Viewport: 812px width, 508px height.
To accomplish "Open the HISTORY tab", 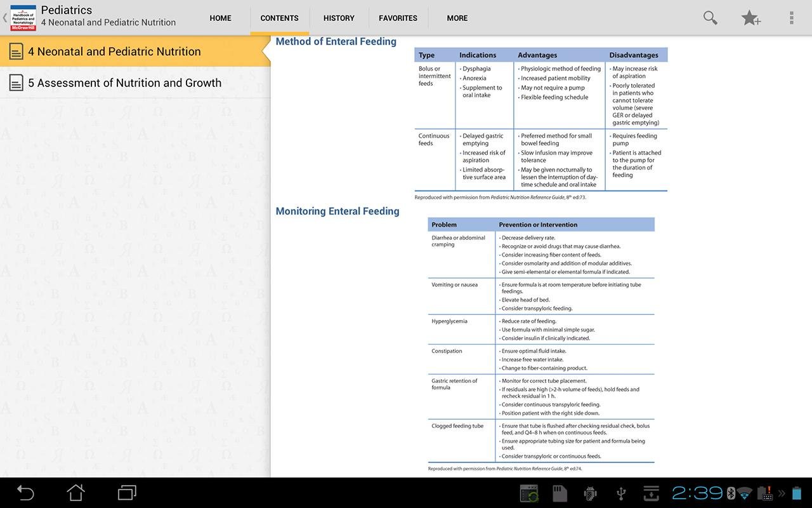I will tap(339, 18).
